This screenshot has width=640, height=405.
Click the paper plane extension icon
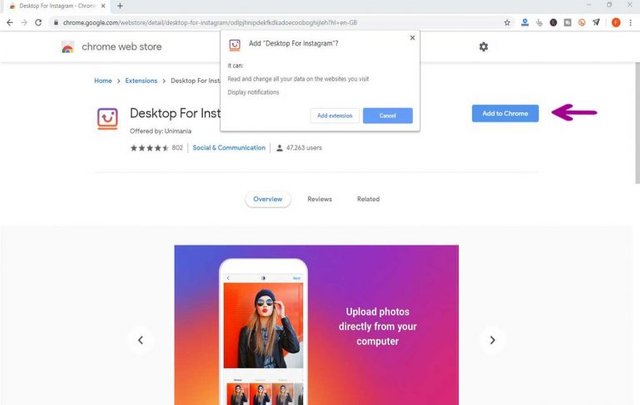click(596, 22)
